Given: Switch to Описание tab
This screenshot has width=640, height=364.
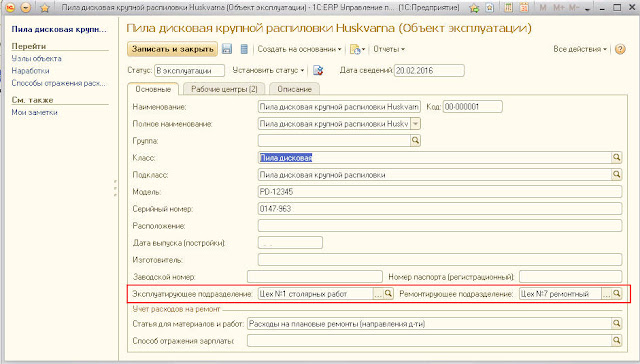Looking at the screenshot, I should coord(294,89).
